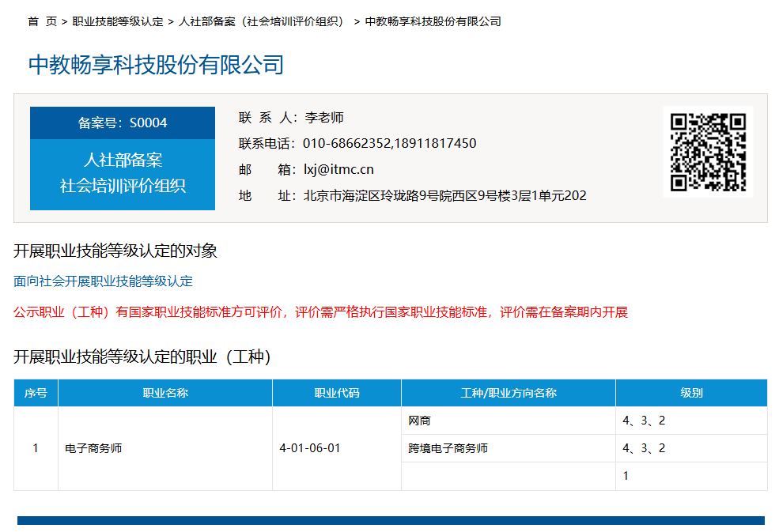Image resolution: width=779 pixels, height=532 pixels.
Task: Click the 序号 column header
Action: (x=36, y=393)
